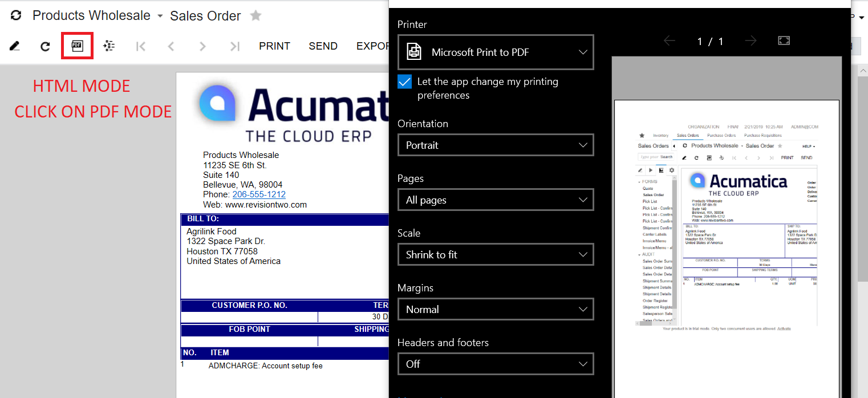Screen dimensions: 868x398
Task: Expand the Orientation dropdown showing Portrait
Action: 496,145
